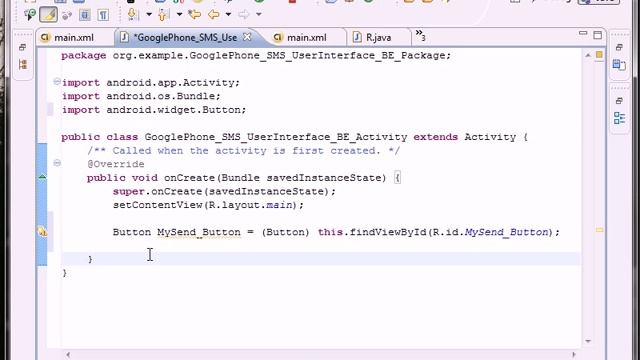
Task: Click vertical scrollbar down arrow
Action: tap(588, 341)
